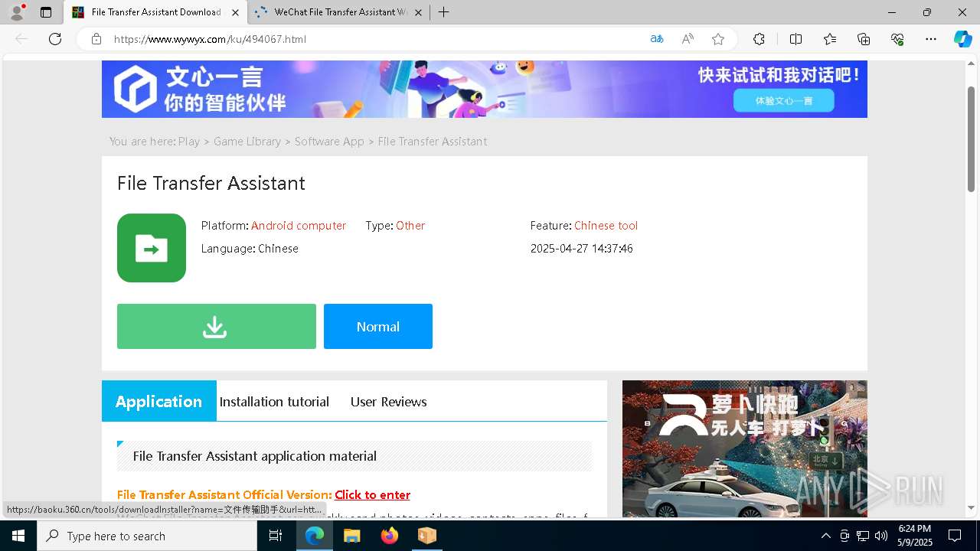This screenshot has width=980, height=551.
Task: Open Firefox from taskbar
Action: tap(390, 536)
